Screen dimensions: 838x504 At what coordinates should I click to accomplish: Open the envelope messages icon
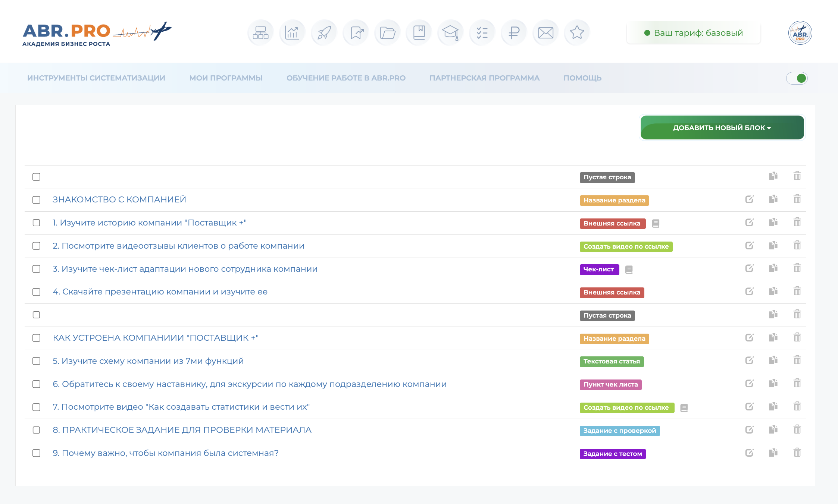pos(545,33)
